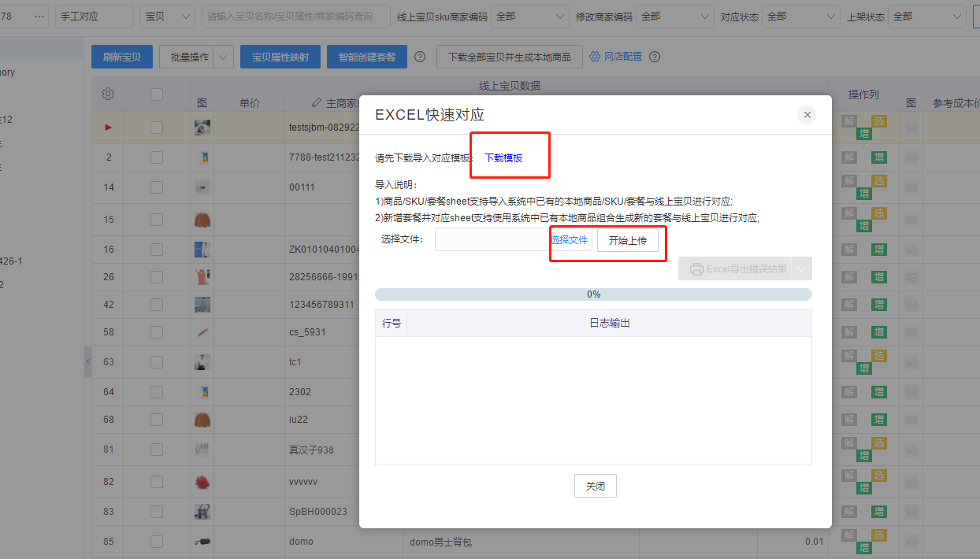Click the 解 icon in row 16
Image resolution: width=980 pixels, height=559 pixels.
tap(848, 250)
